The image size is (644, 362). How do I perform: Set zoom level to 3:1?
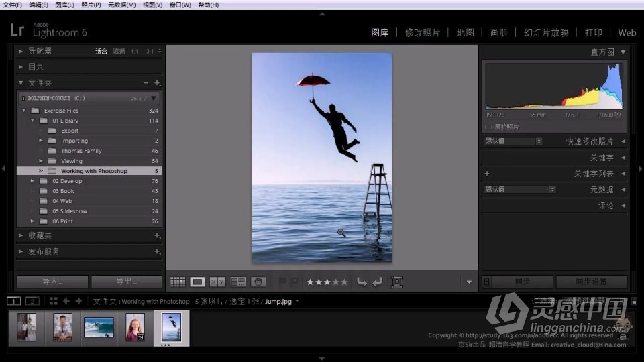pyautogui.click(x=150, y=52)
